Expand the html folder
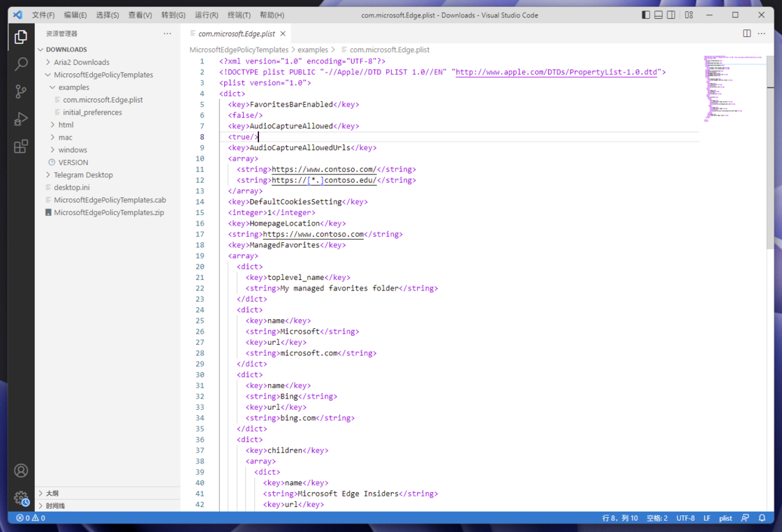Screen dimensions: 782x532 pyautogui.click(x=66, y=125)
